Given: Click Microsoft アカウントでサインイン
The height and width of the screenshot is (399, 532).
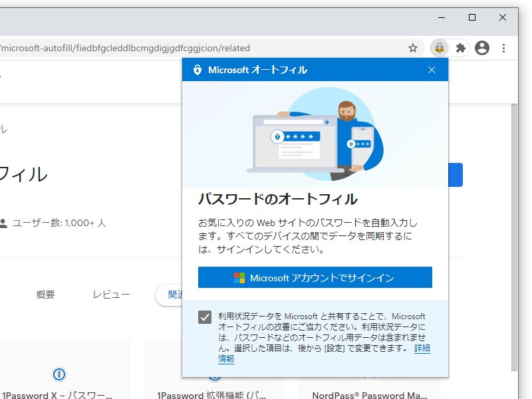Looking at the screenshot, I should point(315,277).
